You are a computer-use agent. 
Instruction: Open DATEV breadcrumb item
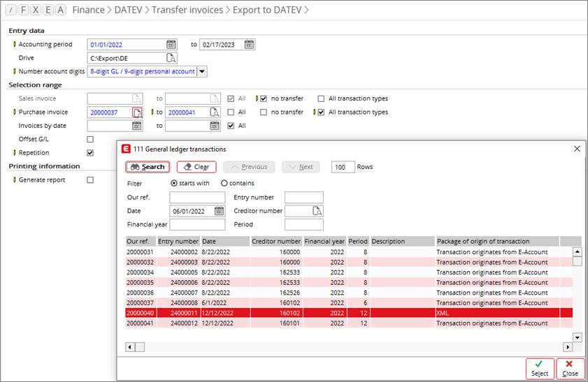coord(128,10)
